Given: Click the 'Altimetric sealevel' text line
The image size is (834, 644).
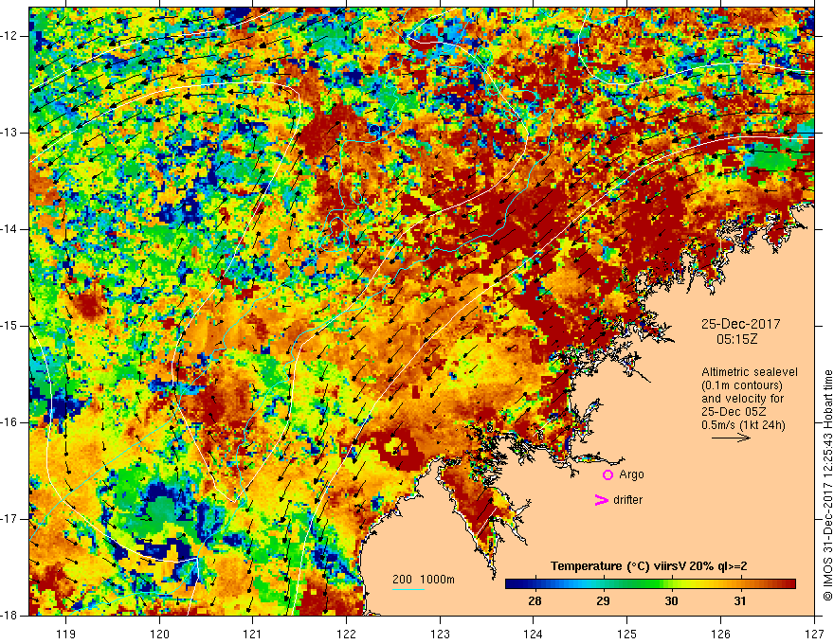Looking at the screenshot, I should (x=750, y=372).
